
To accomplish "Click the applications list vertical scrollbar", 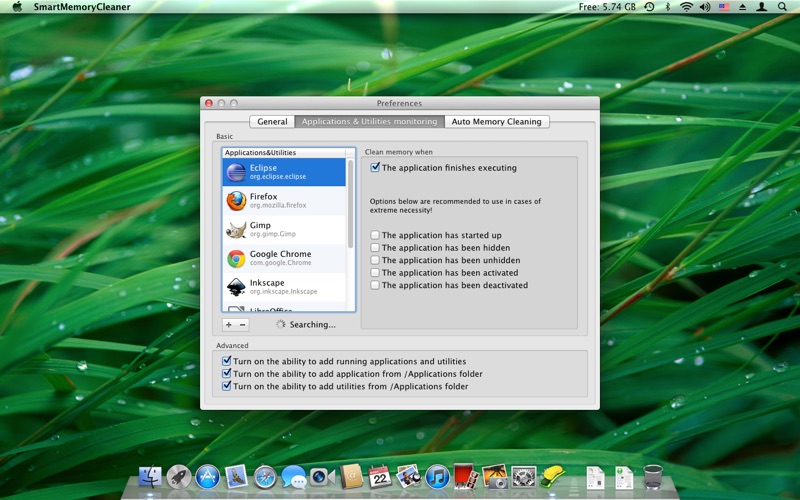I will tap(351, 204).
